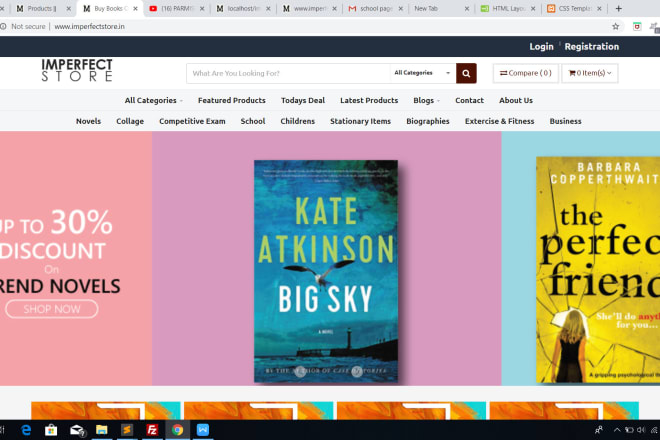Click The Perfect Friend book cover
This screenshot has width=660, height=440.
tap(598, 269)
